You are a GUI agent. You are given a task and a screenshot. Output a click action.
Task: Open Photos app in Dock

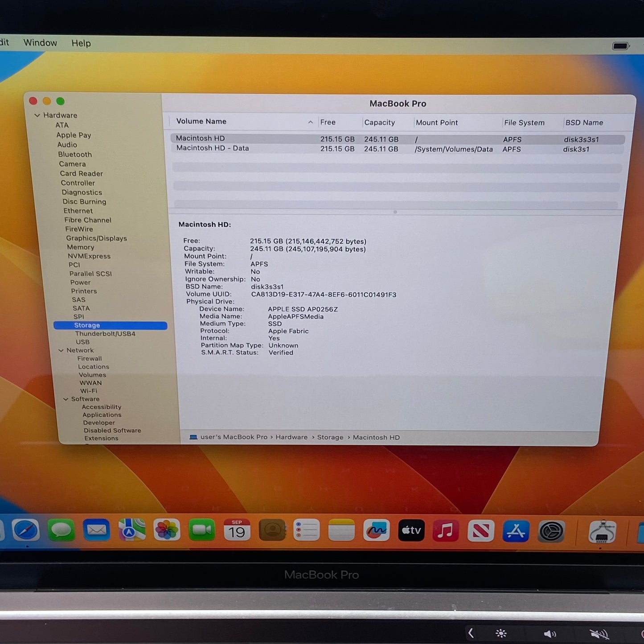pyautogui.click(x=167, y=530)
